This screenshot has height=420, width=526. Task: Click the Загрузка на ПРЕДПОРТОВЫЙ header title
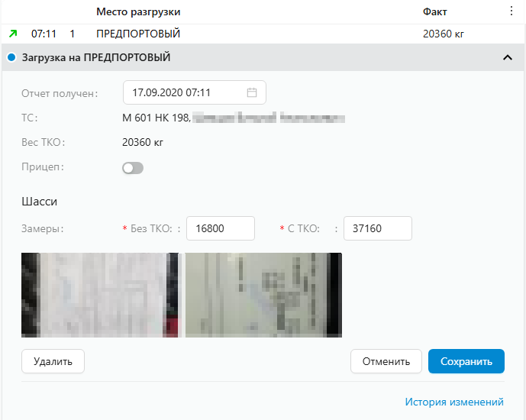tap(96, 57)
